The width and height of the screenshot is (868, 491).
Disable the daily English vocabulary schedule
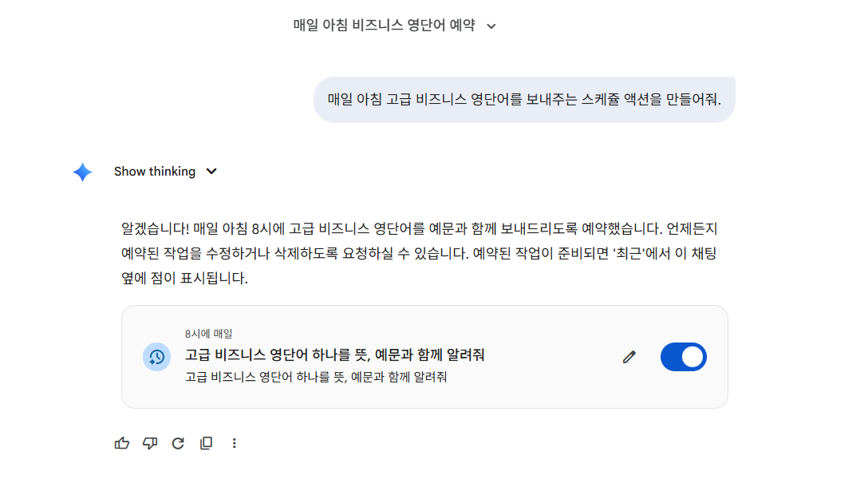[x=684, y=357]
